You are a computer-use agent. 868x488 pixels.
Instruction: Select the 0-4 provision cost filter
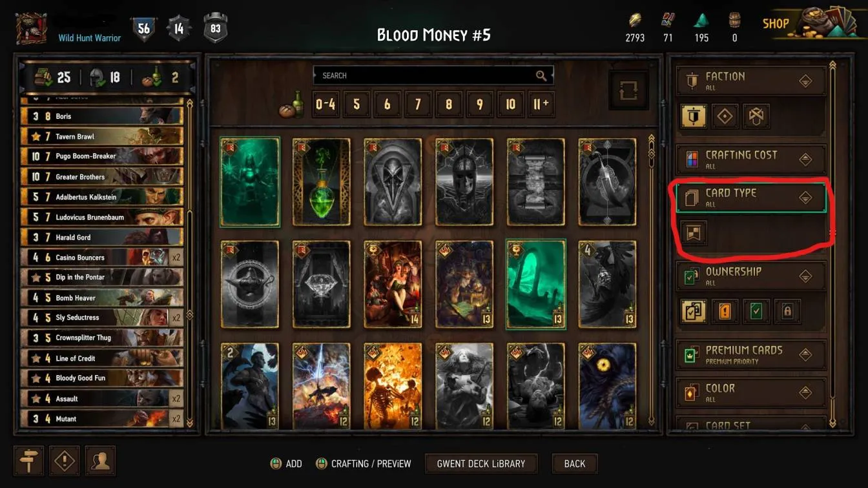point(325,105)
